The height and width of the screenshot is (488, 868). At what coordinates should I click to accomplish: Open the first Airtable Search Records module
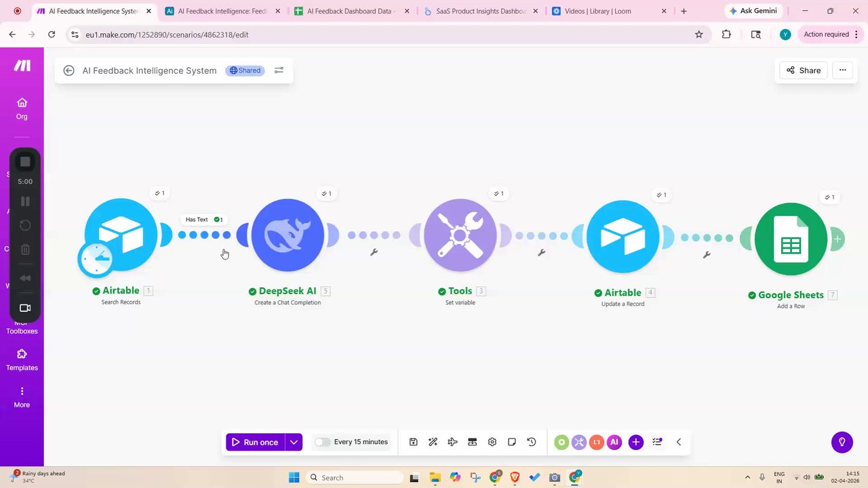tap(121, 235)
